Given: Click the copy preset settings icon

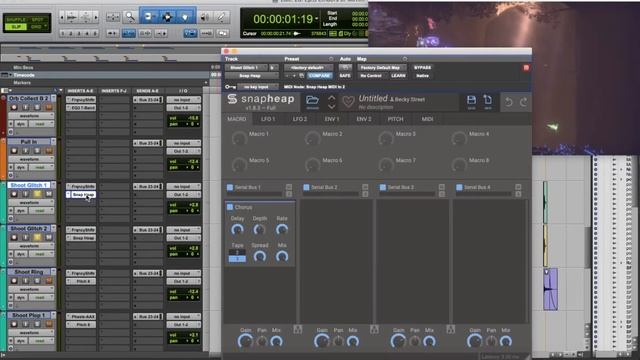Looking at the screenshot, I should click(x=302, y=76).
